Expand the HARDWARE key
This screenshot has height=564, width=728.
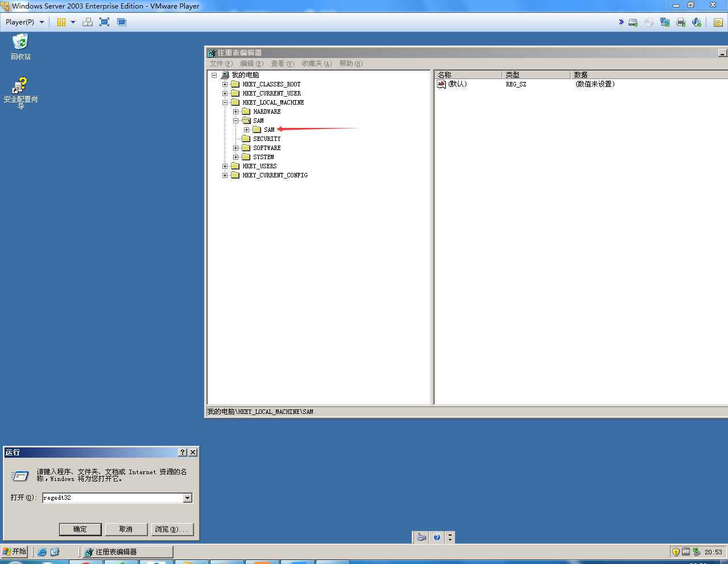236,111
